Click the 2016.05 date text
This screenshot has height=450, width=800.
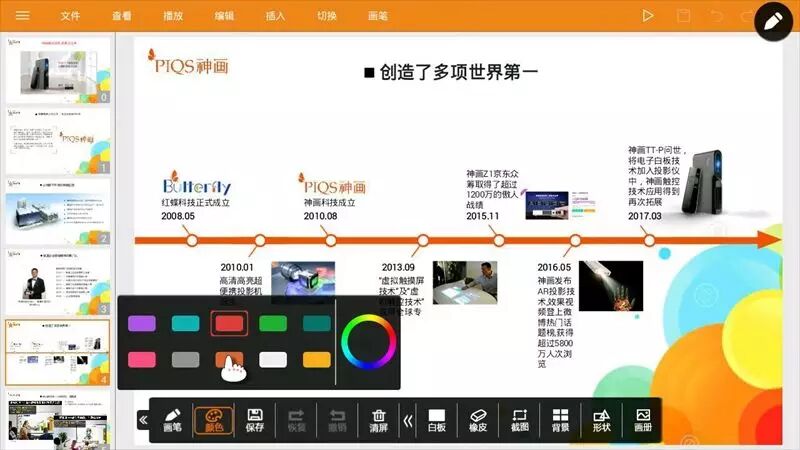pyautogui.click(x=554, y=267)
